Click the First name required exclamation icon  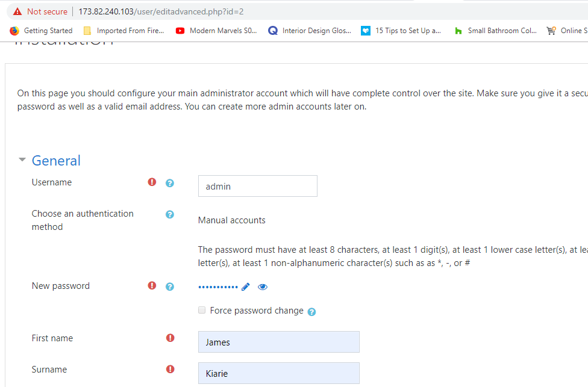170,338
